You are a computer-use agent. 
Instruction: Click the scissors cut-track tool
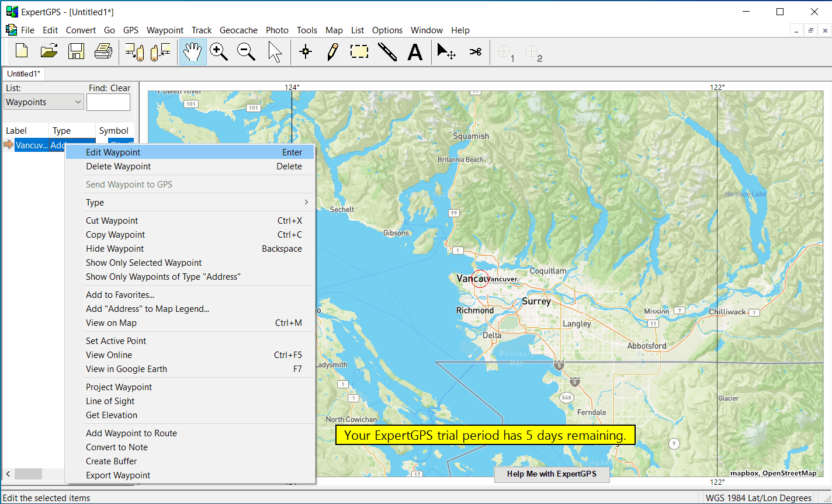pyautogui.click(x=475, y=52)
